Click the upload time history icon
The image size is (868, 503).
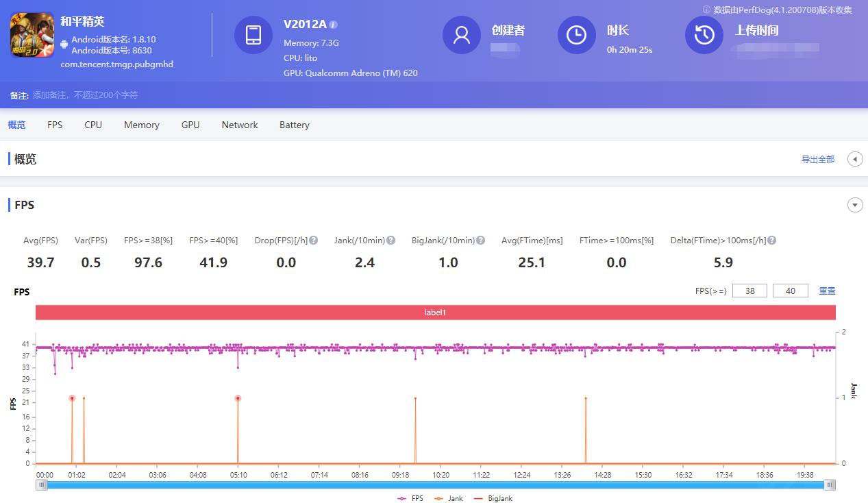coord(704,35)
